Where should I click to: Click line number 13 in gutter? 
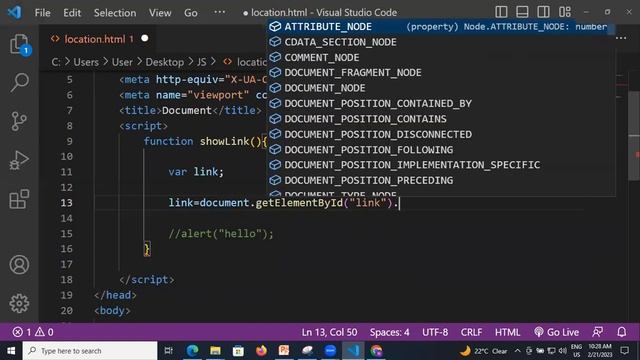pyautogui.click(x=66, y=203)
